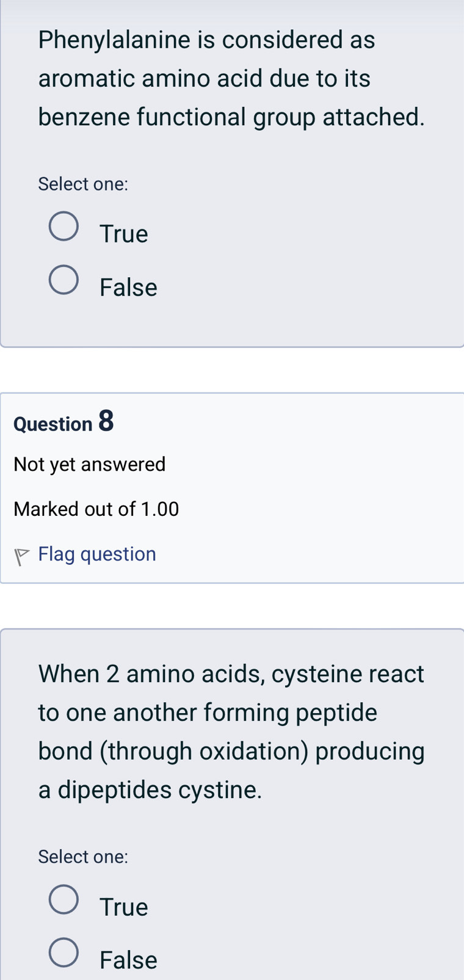464x980 pixels.
Task: Choose False radio for cysteine dipeptide question
Action: (x=63, y=953)
